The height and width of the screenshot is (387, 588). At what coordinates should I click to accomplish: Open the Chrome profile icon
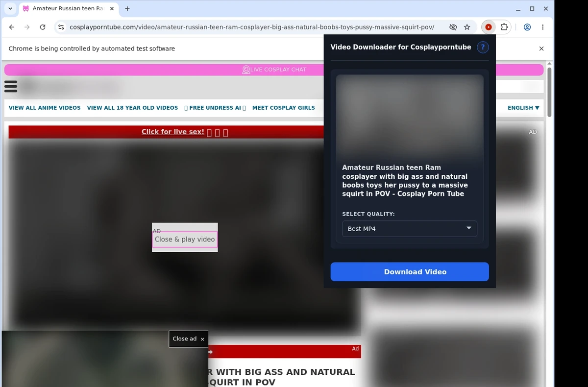tap(527, 27)
